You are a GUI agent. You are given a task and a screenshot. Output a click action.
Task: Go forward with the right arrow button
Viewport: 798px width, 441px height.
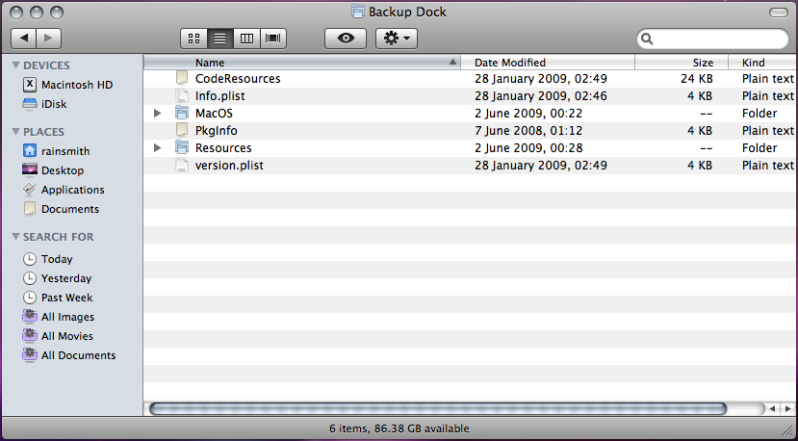(x=49, y=38)
